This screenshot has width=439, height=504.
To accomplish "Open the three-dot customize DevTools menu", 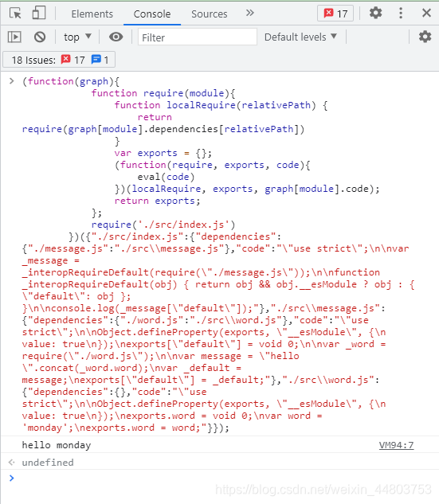I will (401, 14).
